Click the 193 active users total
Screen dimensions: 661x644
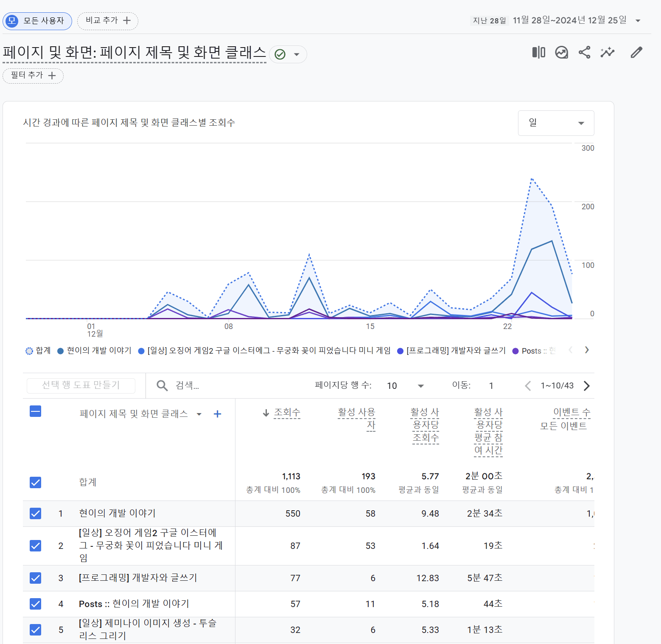pos(368,477)
